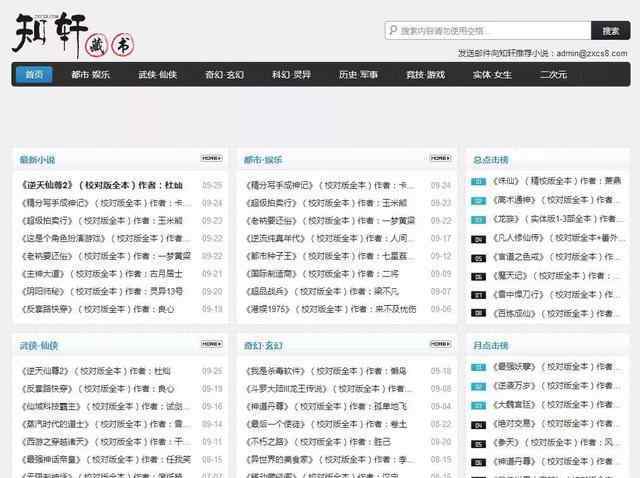Image resolution: width=640 pixels, height=478 pixels.
Task: Open 《蒸汽时代的道士》 novel link
Action: click(105, 424)
